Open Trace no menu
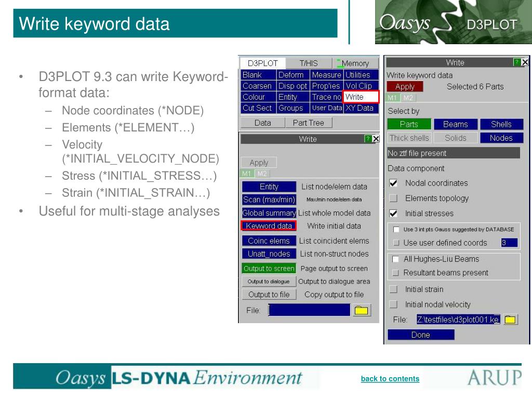 (326, 97)
